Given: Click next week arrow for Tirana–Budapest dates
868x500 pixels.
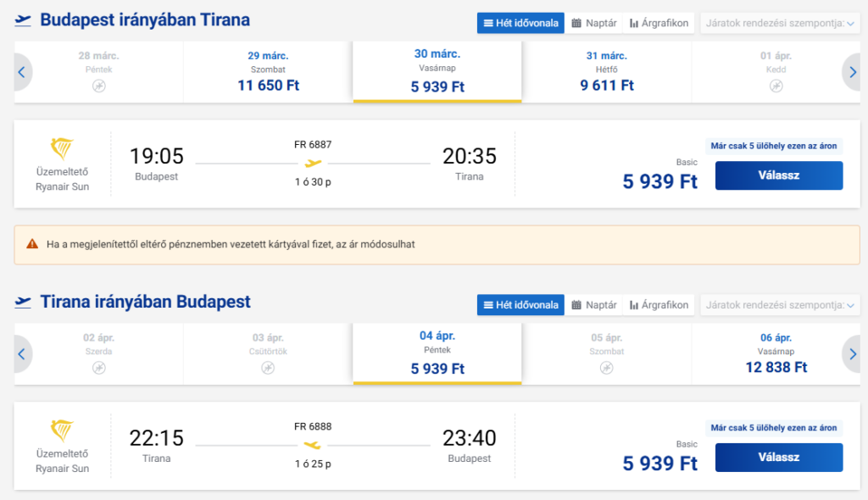Looking at the screenshot, I should pos(852,354).
